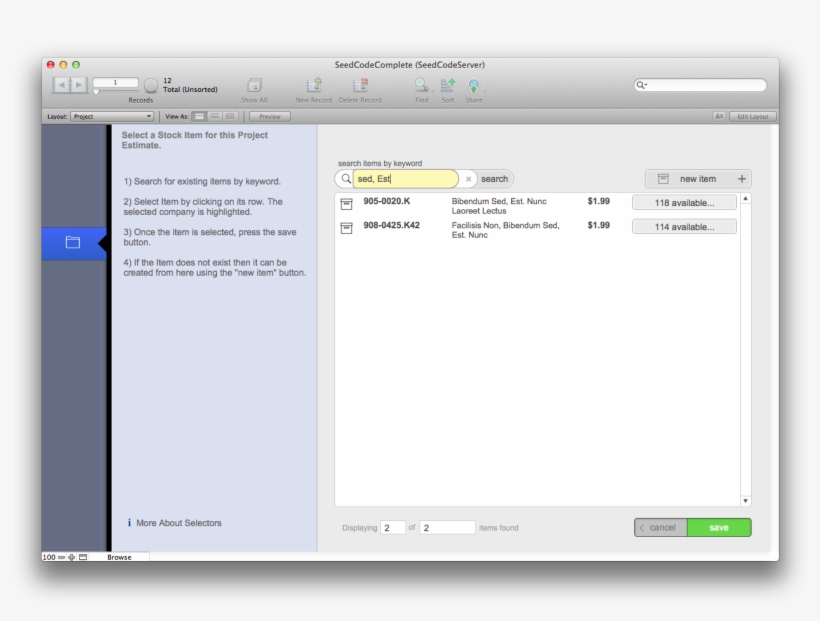Click the Preview tab in the status toolbar

[x=268, y=116]
